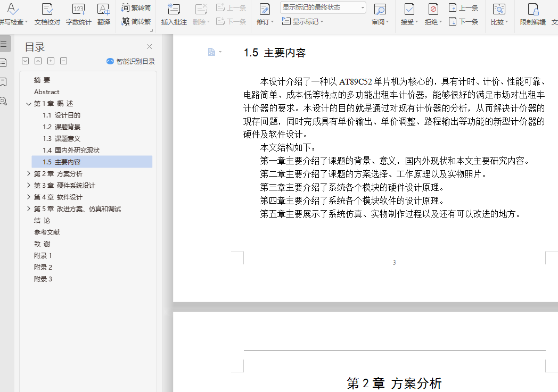The height and width of the screenshot is (392, 558).
Task: Click the 翻译 translate icon
Action: pyautogui.click(x=103, y=9)
